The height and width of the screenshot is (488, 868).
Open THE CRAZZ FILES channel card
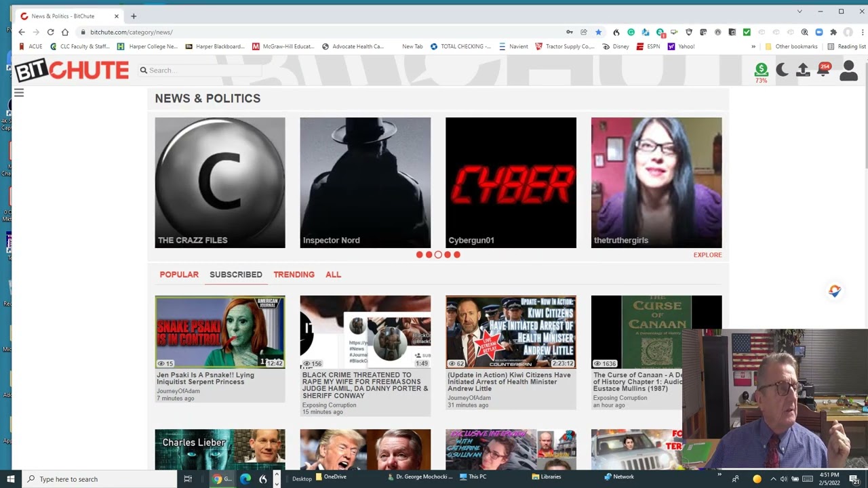point(220,182)
